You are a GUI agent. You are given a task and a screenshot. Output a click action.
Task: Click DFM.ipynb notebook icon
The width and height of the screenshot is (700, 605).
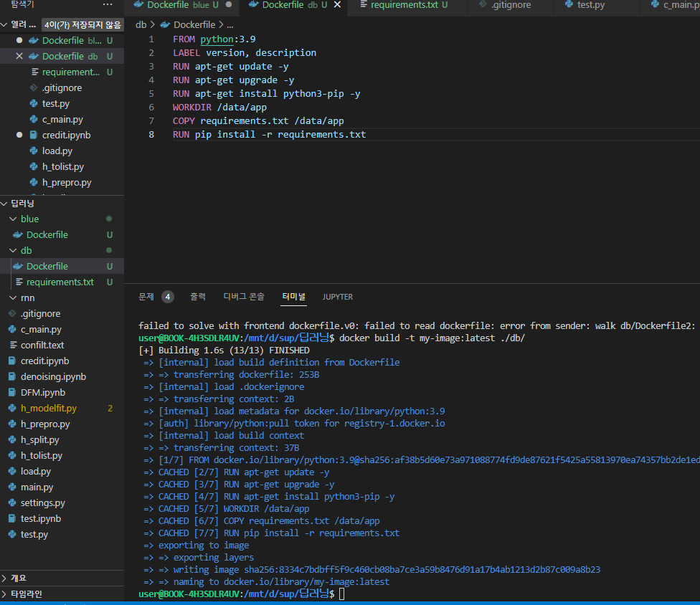[12, 393]
